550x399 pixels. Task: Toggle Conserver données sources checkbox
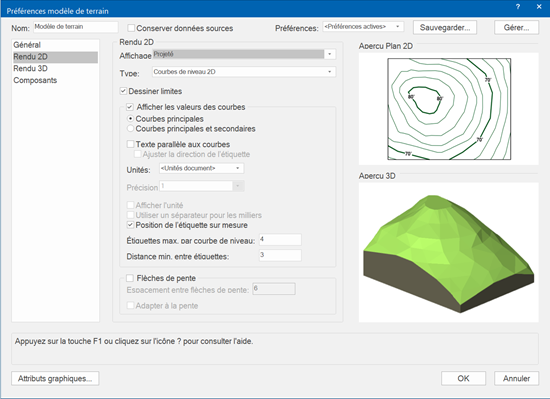(x=131, y=28)
